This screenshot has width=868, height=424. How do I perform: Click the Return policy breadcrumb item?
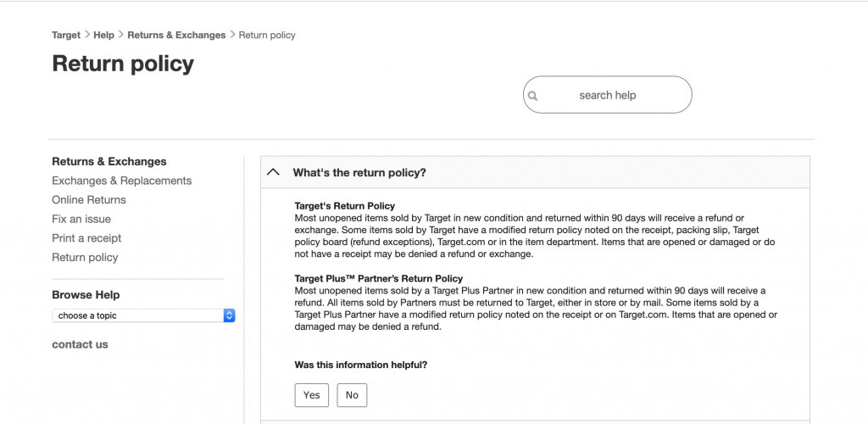point(267,36)
